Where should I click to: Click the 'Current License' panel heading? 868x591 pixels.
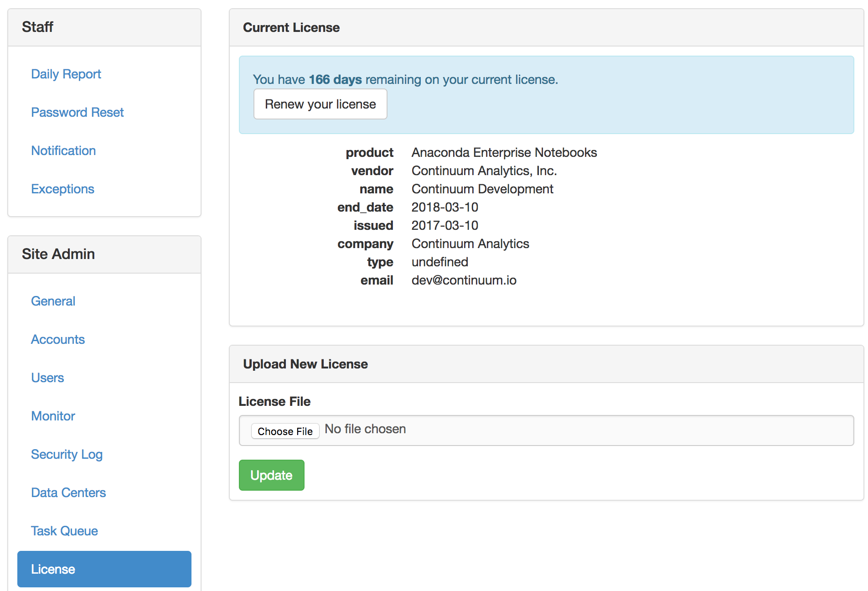tap(291, 27)
